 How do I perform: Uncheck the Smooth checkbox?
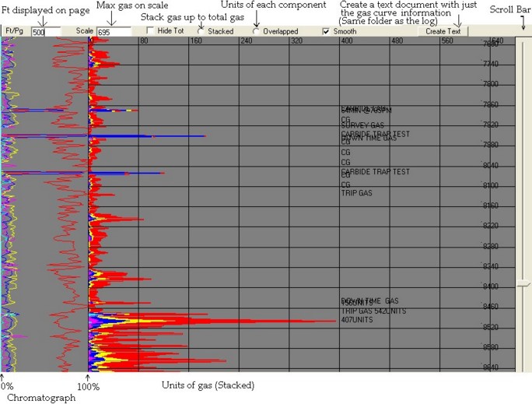click(326, 31)
